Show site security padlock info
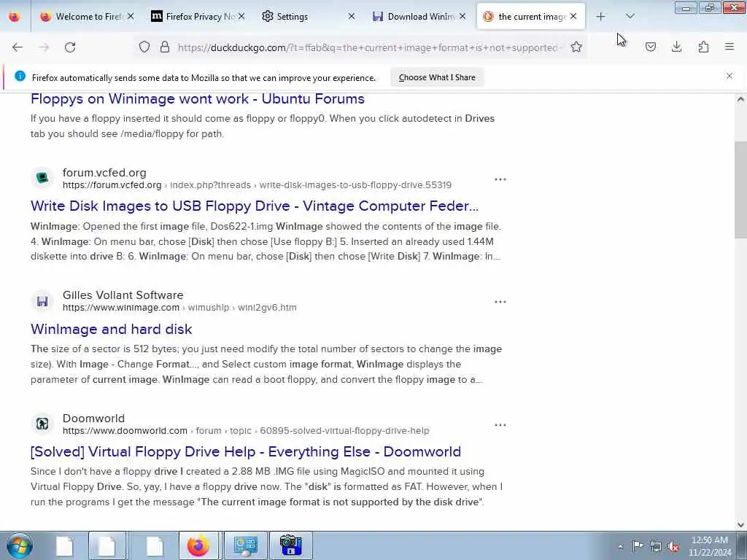 165,47
